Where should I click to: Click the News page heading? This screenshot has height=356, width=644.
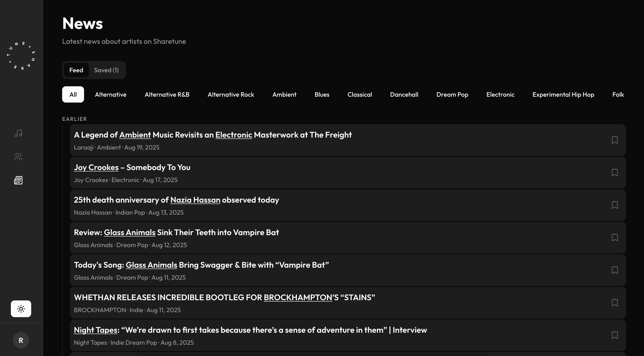(82, 23)
